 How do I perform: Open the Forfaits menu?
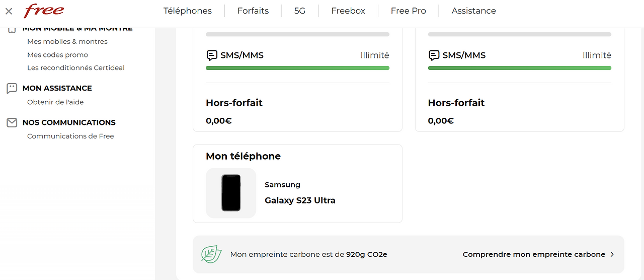pos(253,11)
